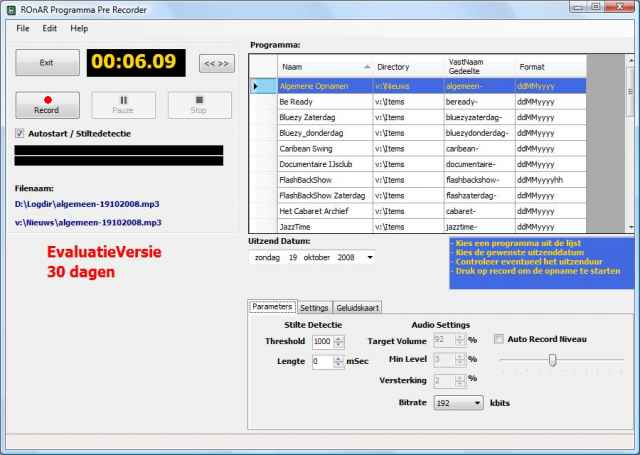Open the Edit menu

tap(49, 28)
